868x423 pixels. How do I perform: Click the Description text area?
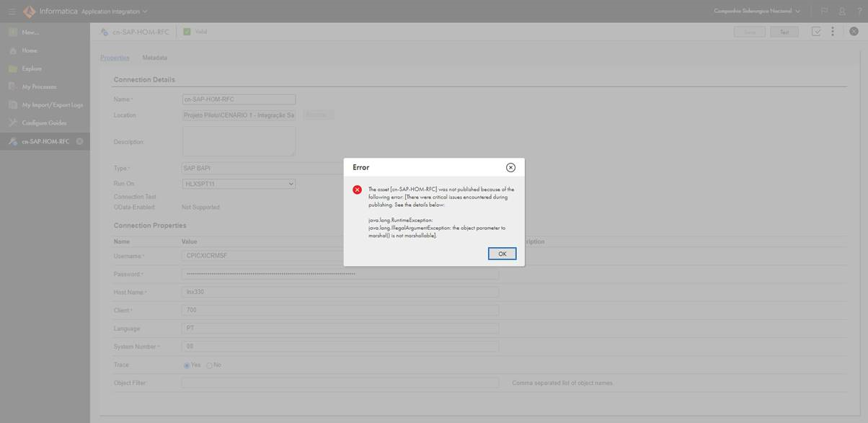[239, 141]
